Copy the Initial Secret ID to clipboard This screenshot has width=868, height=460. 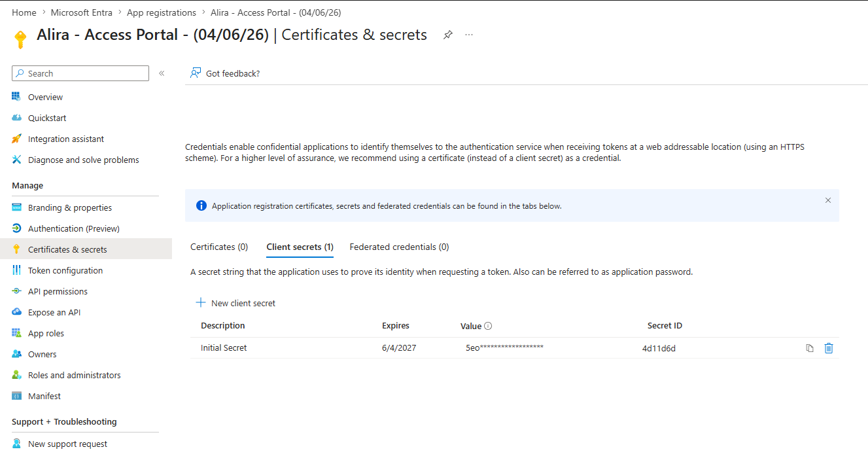[810, 348]
